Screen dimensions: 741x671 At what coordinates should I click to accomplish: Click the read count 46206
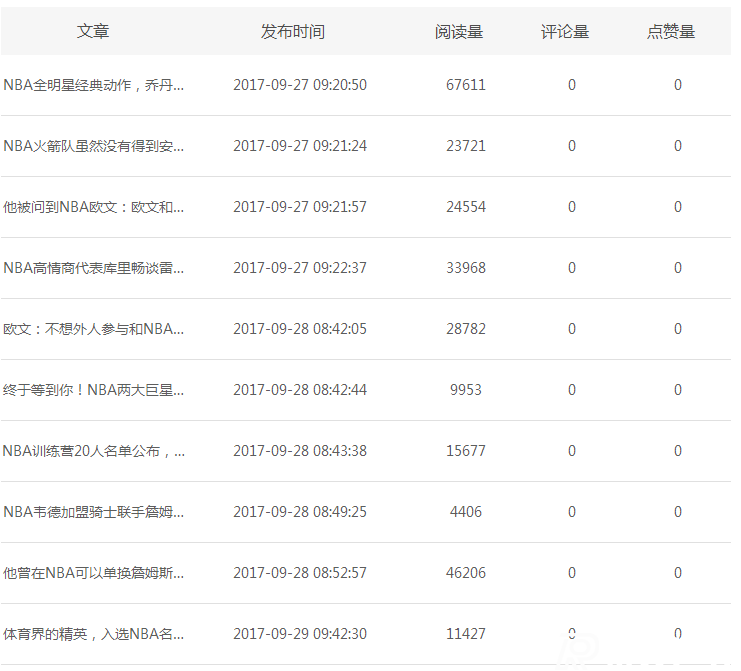[x=466, y=573]
